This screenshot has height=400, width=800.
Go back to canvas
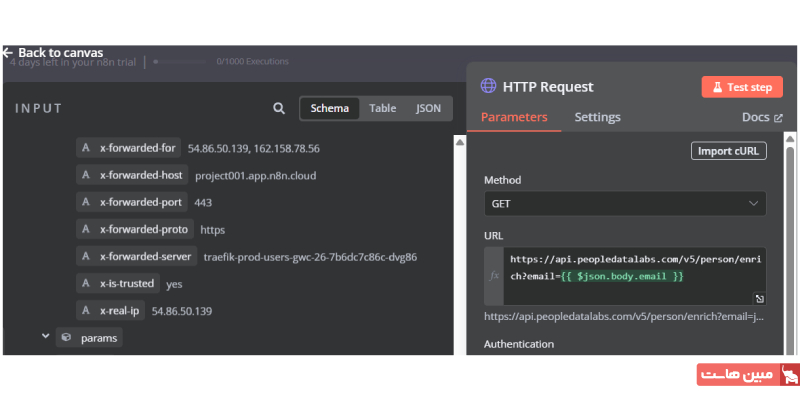(x=53, y=53)
